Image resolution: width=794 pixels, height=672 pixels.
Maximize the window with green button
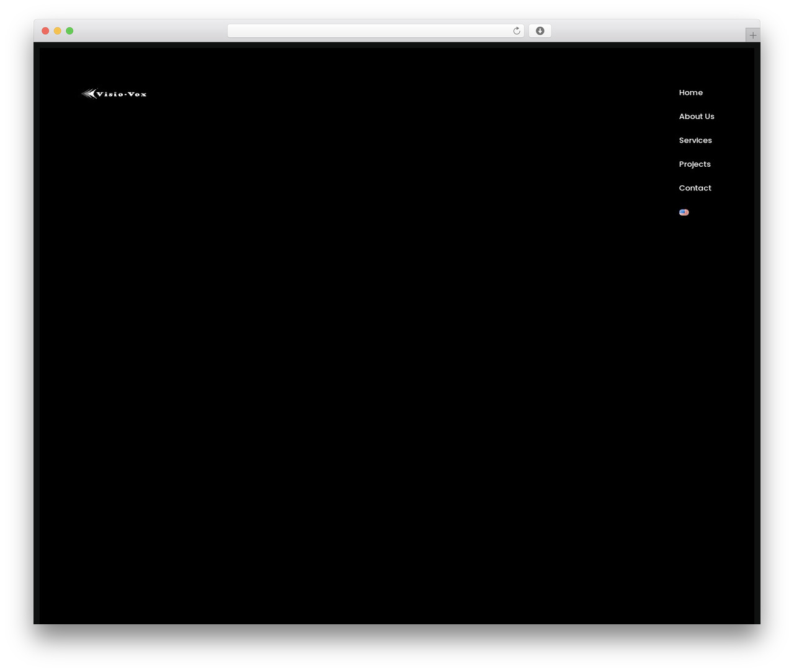(69, 31)
